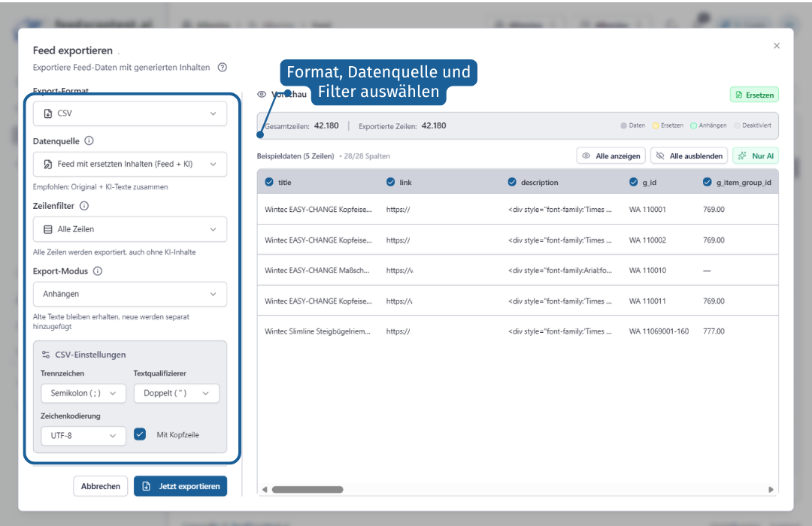Click the 777.00 group id value
The height and width of the screenshot is (526, 812).
click(714, 331)
